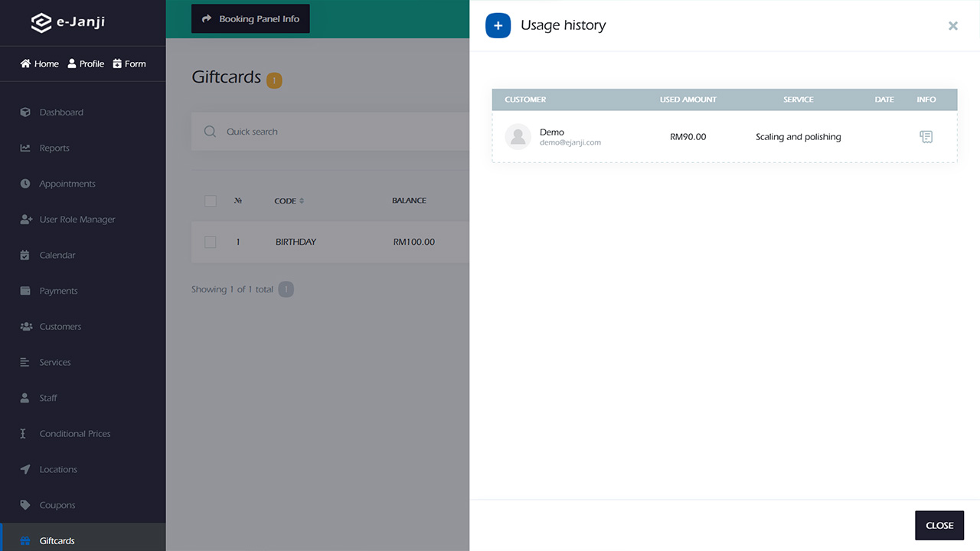The width and height of the screenshot is (980, 551).
Task: Open the Profile link at top
Action: [x=85, y=64]
